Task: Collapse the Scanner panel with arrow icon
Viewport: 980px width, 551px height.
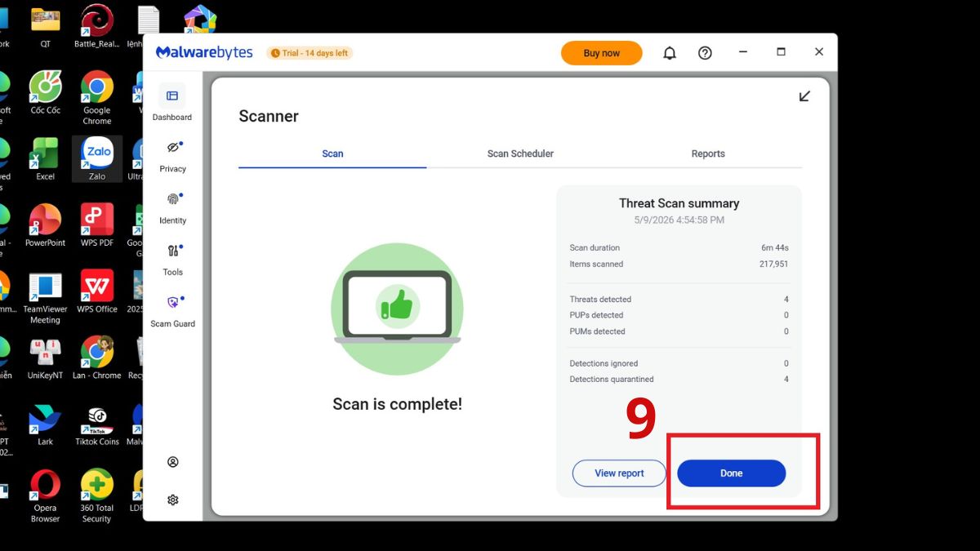Action: coord(804,96)
